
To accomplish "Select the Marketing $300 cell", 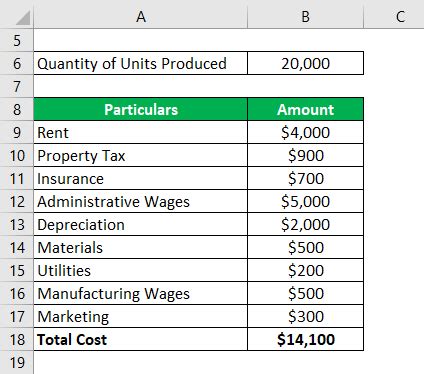I will [305, 316].
